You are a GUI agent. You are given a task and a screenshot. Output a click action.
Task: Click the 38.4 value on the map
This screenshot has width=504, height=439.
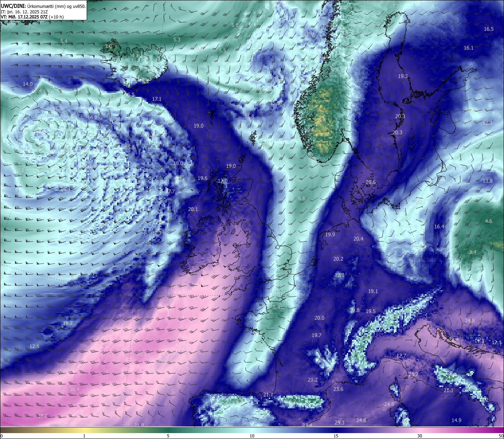(x=74, y=389)
